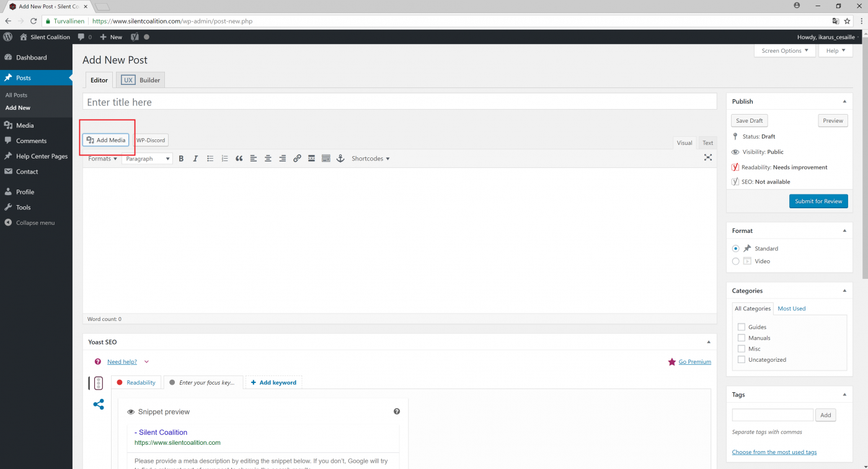Viewport: 868px width, 469px height.
Task: Click the WP-Discord button
Action: tap(151, 140)
